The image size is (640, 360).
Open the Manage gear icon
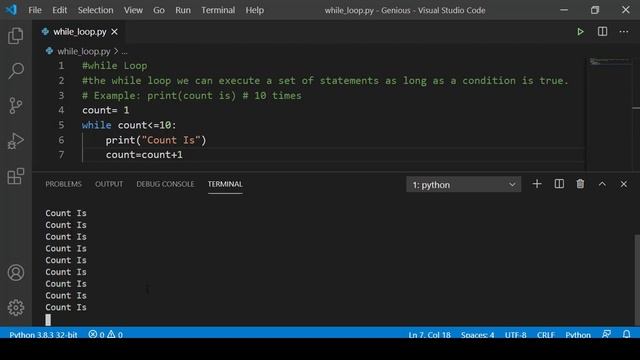click(x=16, y=307)
